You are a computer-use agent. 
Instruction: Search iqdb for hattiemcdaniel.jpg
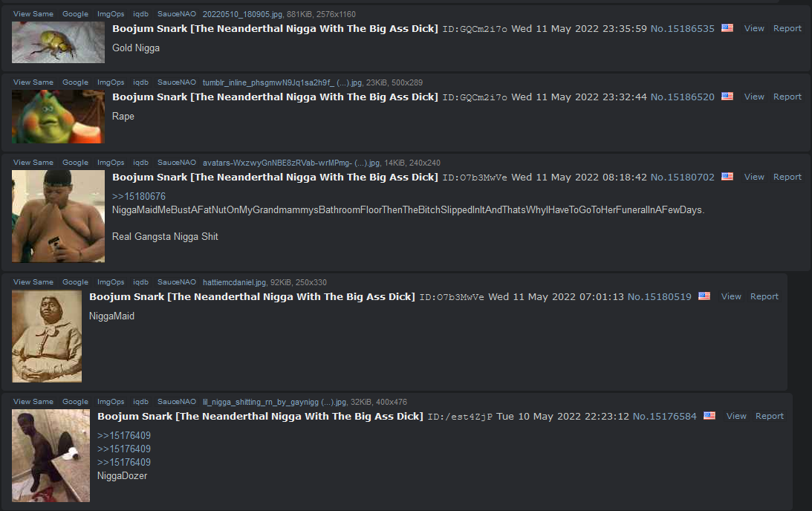(140, 282)
